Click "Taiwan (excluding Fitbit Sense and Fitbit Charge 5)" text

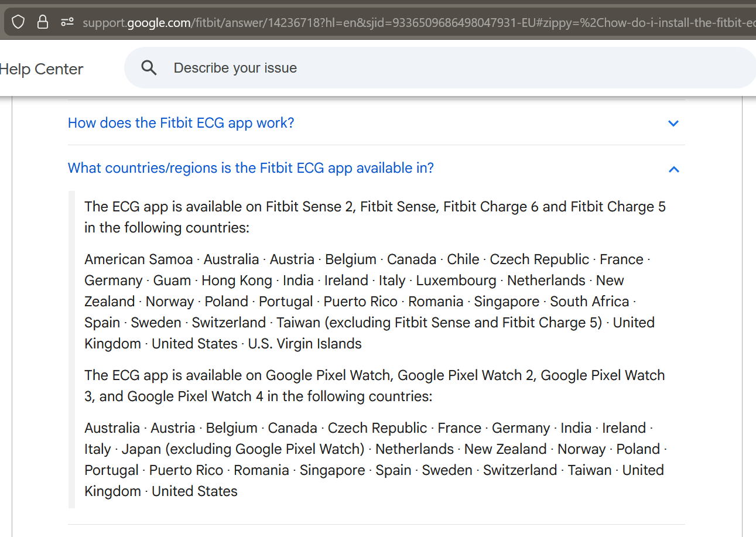439,323
